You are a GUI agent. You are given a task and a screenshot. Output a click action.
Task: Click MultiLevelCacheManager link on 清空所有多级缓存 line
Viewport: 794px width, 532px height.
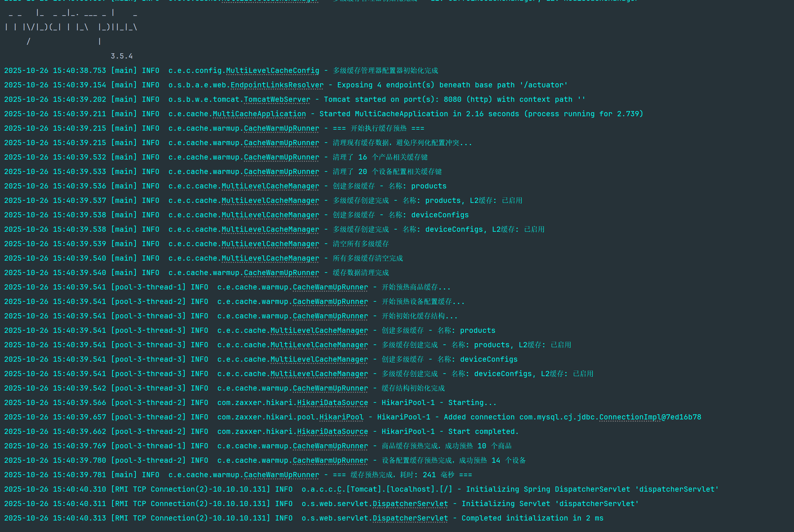(270, 244)
